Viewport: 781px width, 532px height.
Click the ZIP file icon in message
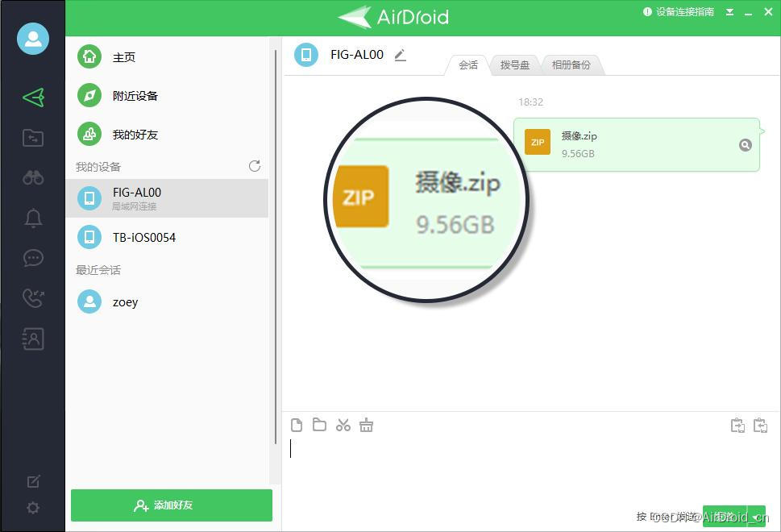(538, 142)
